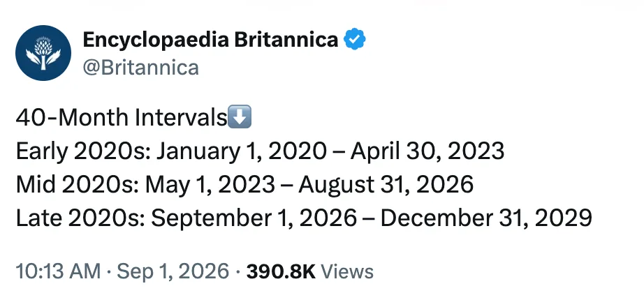Click the Views label
Image resolution: width=644 pixels, height=300 pixels.
click(x=347, y=271)
